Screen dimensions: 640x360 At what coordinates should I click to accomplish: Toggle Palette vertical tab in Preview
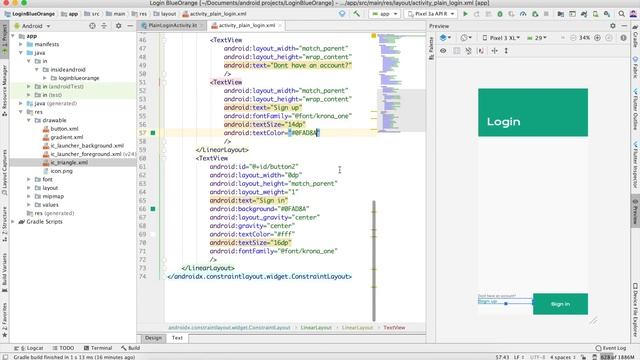pyautogui.click(x=431, y=48)
